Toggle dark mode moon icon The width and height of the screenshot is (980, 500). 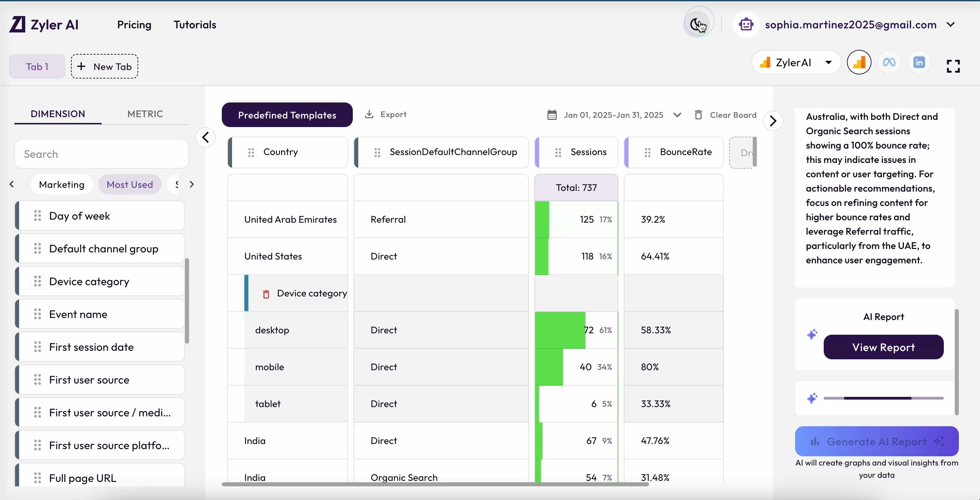[698, 24]
